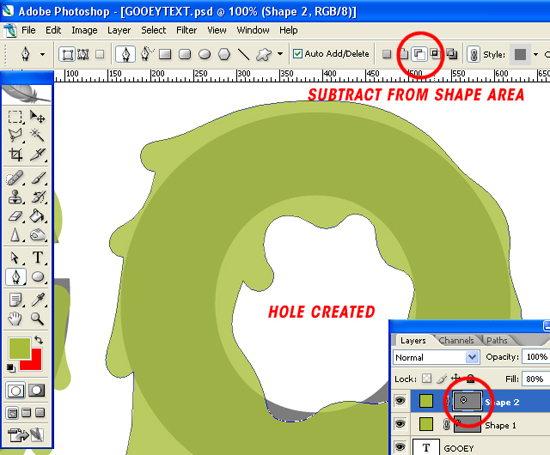Open the Normal blend mode dropdown

[436, 357]
